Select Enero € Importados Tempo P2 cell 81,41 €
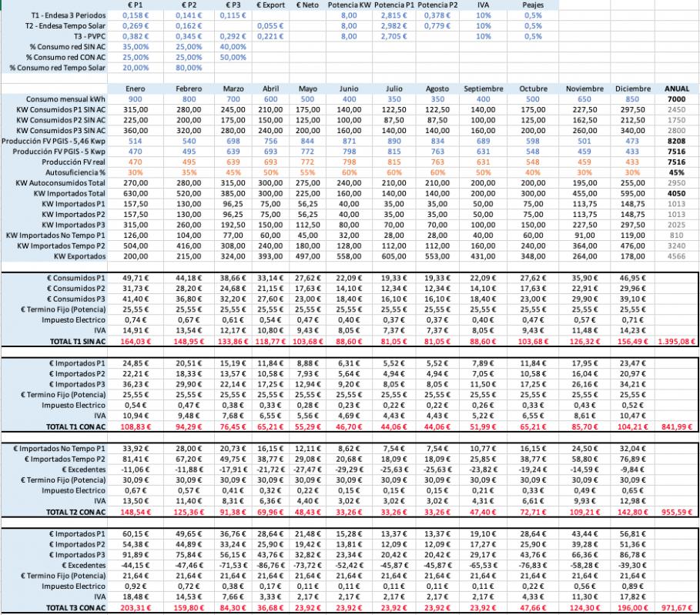 tap(136, 460)
